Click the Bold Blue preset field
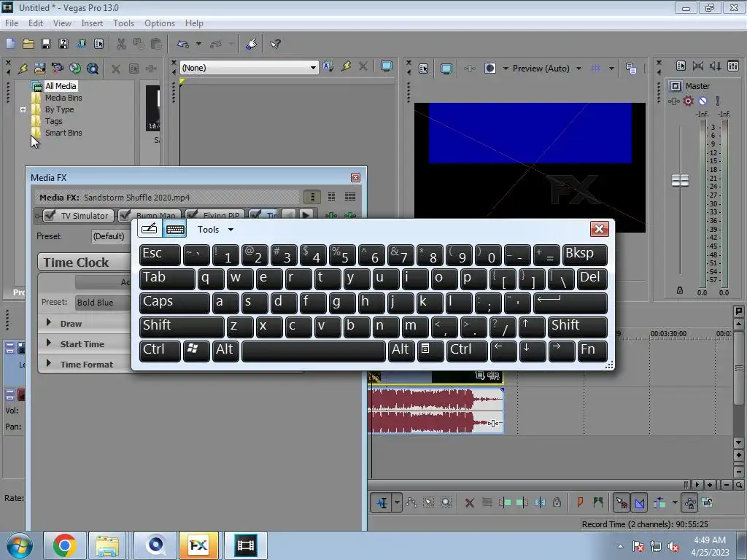The width and height of the screenshot is (747, 560). click(x=102, y=303)
